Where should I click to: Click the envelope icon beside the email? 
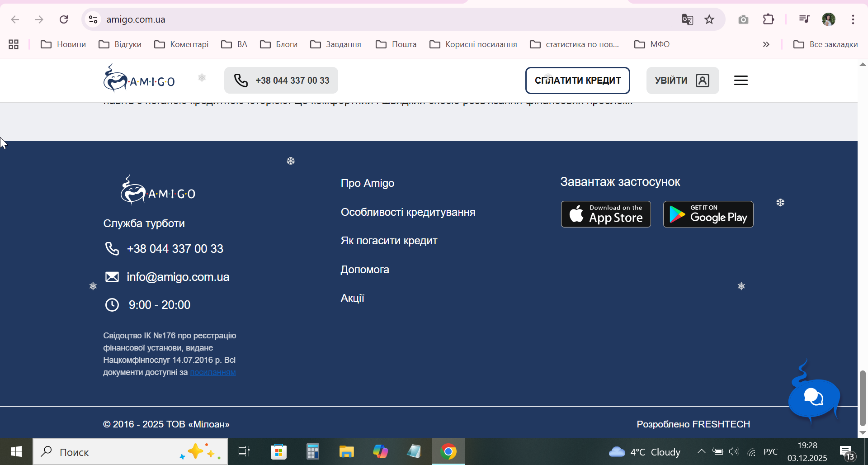coord(112,277)
